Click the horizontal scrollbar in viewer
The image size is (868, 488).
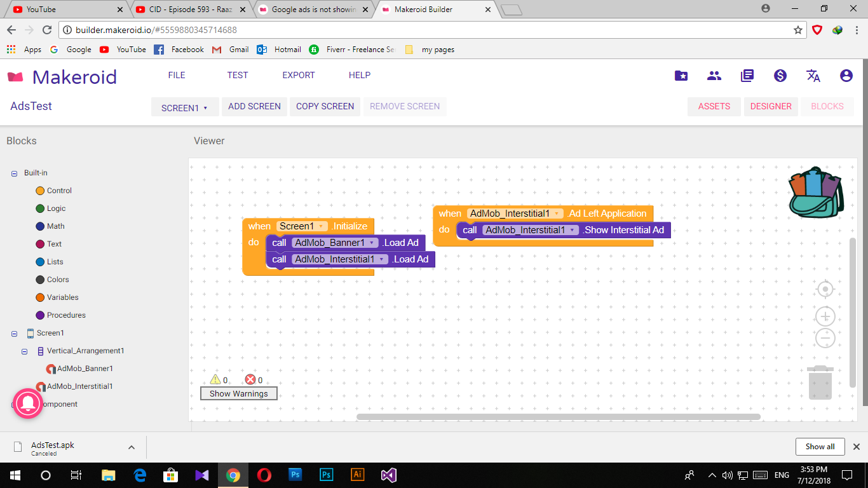(558, 417)
